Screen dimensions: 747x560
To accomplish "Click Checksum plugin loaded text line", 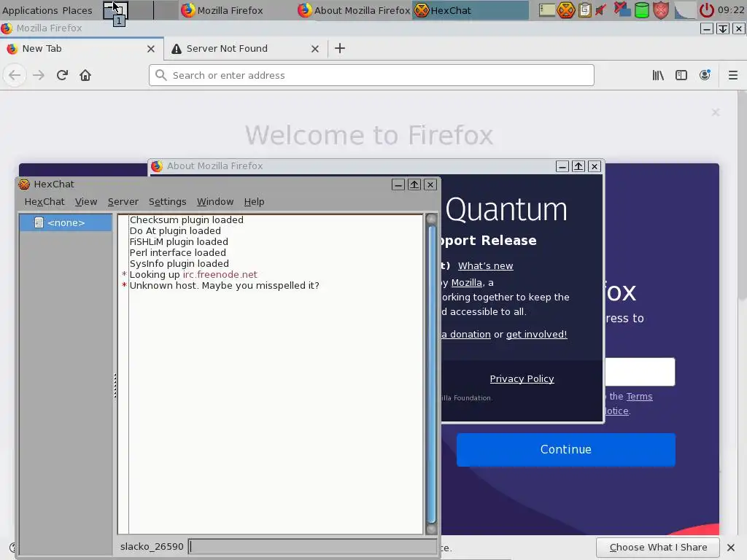I will click(x=186, y=219).
